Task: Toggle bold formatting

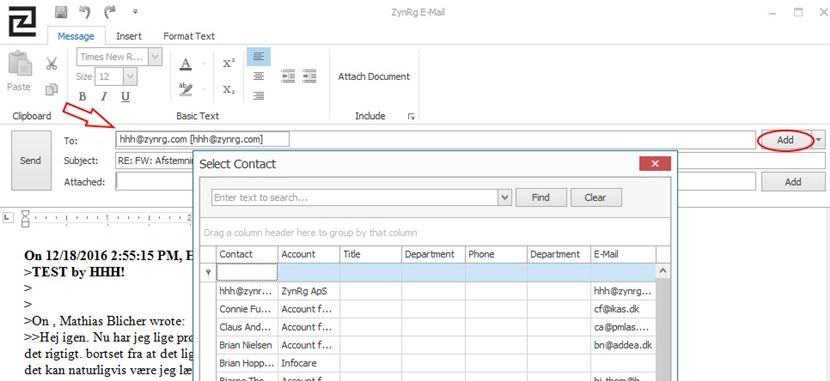Action: tap(82, 97)
